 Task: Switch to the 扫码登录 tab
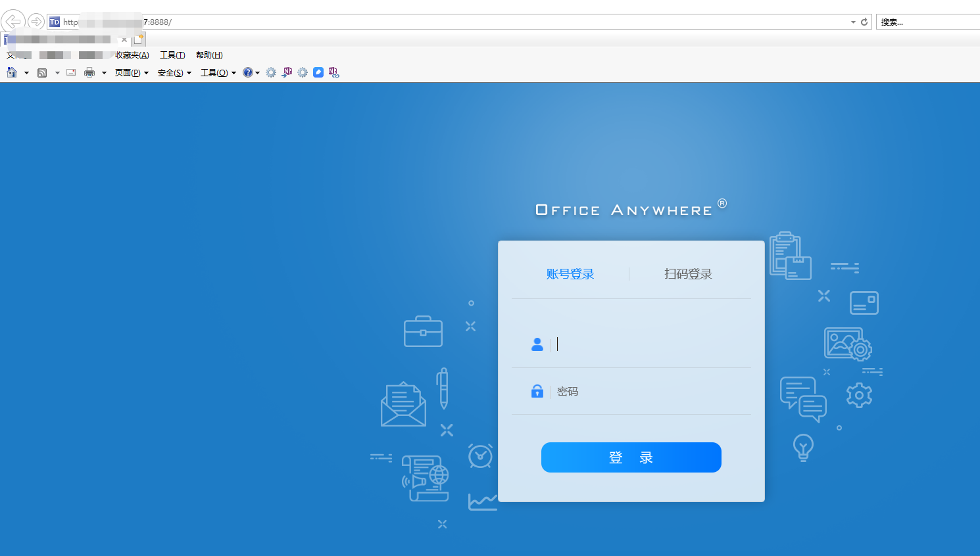[688, 274]
